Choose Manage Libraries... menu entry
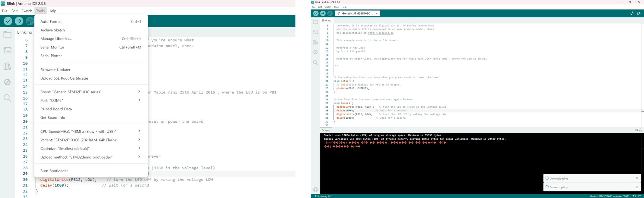Screen dimensions: 644x198 [x=91, y=38]
